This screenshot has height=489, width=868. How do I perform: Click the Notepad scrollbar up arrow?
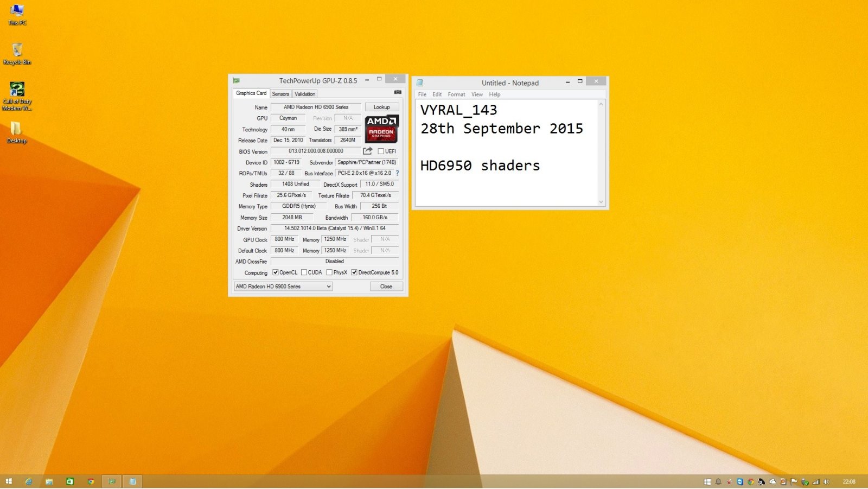(601, 104)
